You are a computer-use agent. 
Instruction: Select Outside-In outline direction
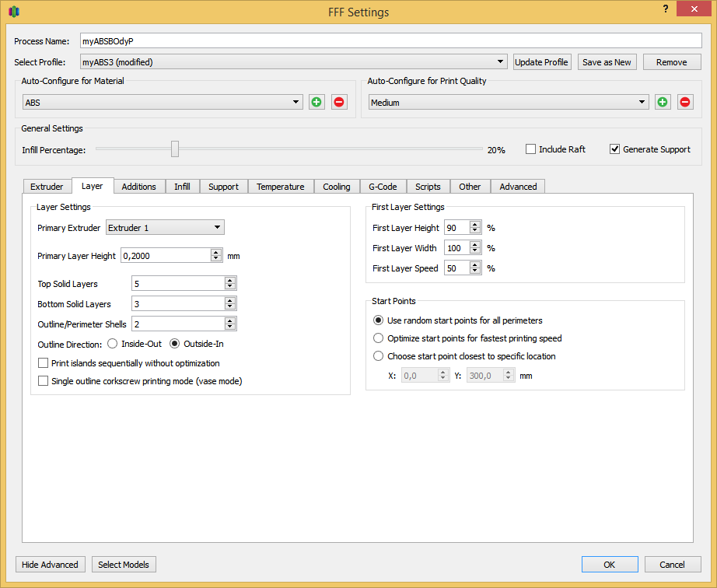point(174,343)
